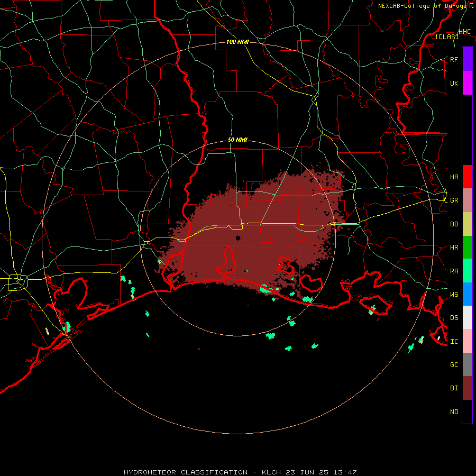476x476 pixels.
Task: Click the GR pink legend swatch
Action: (467, 200)
